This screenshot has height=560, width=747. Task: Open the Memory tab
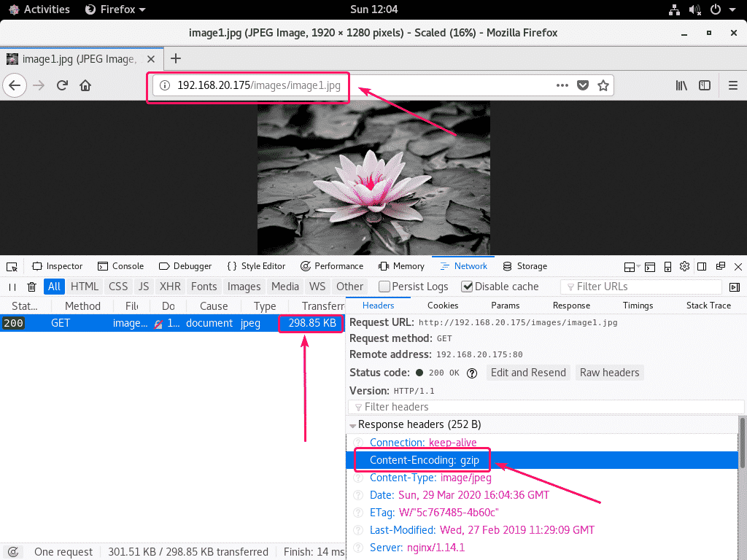(401, 266)
